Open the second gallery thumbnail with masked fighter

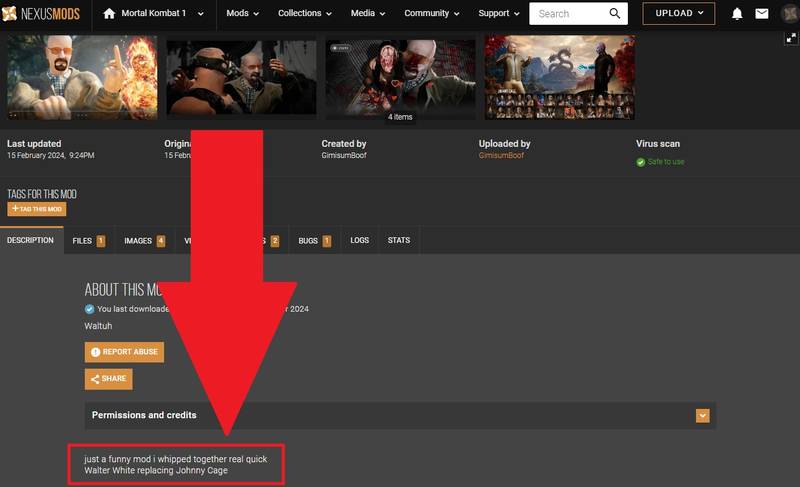241,78
